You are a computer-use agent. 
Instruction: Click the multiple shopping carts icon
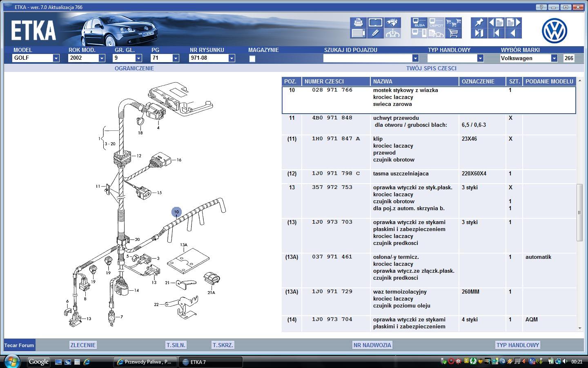pos(453,22)
